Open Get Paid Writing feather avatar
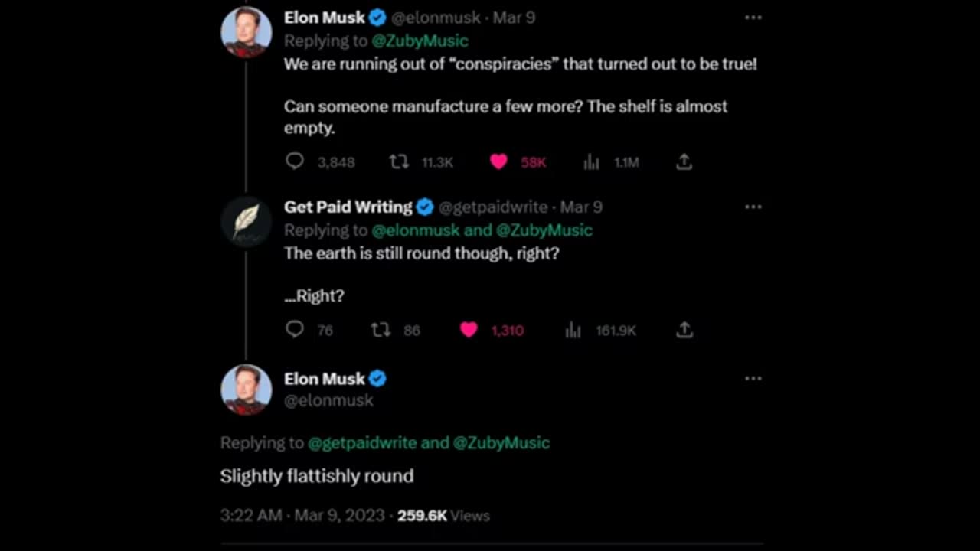This screenshot has height=551, width=980. click(246, 221)
